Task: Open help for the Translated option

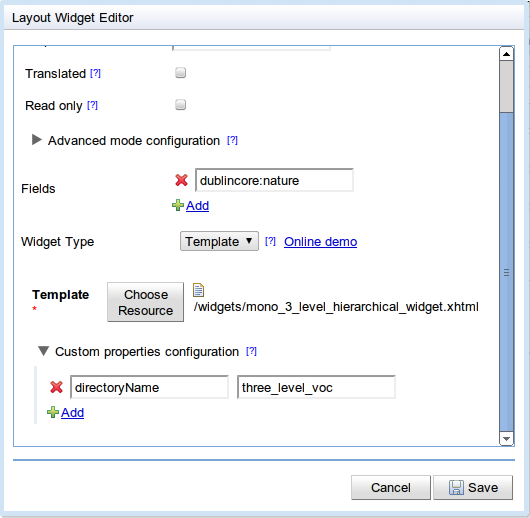Action: coord(95,73)
